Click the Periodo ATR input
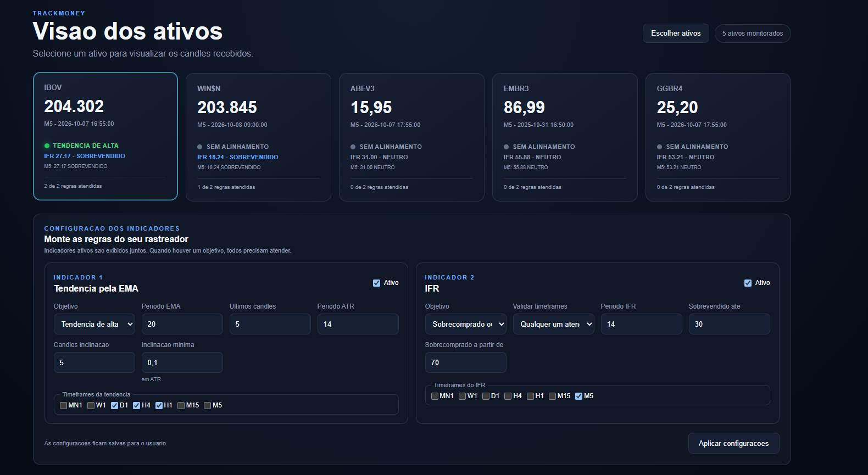The height and width of the screenshot is (475, 868). 358,324
